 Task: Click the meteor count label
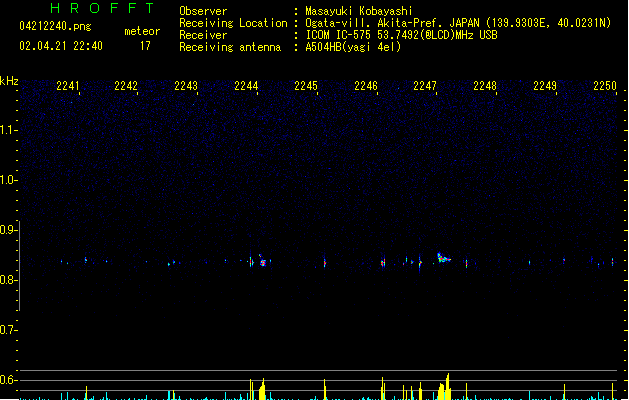[142, 31]
